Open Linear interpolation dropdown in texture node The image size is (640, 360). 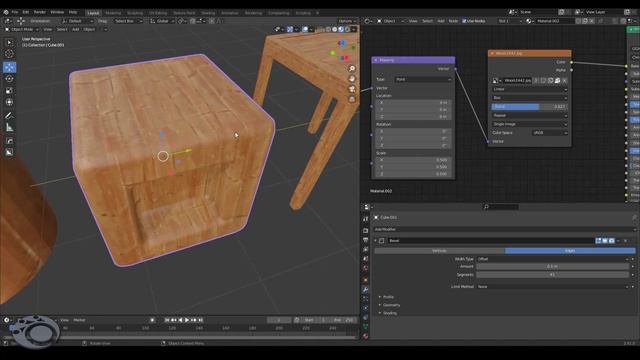pyautogui.click(x=529, y=89)
